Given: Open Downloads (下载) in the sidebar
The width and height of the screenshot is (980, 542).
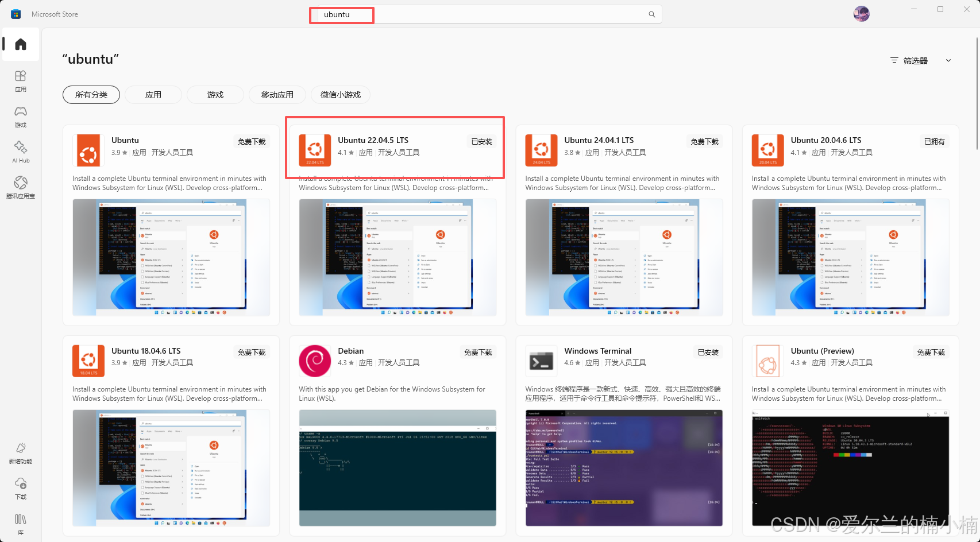Looking at the screenshot, I should click(21, 489).
